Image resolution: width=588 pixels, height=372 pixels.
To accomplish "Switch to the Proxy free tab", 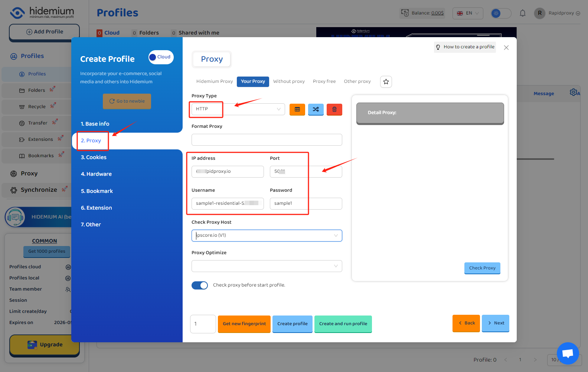I will [324, 81].
